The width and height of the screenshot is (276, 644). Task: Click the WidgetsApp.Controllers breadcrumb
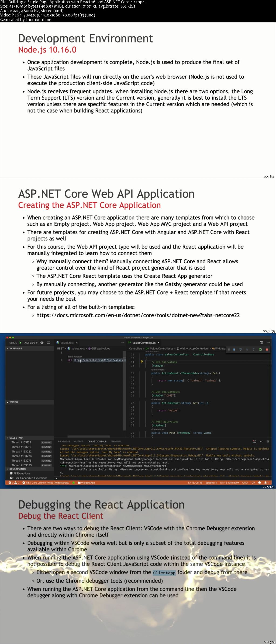coord(193,349)
